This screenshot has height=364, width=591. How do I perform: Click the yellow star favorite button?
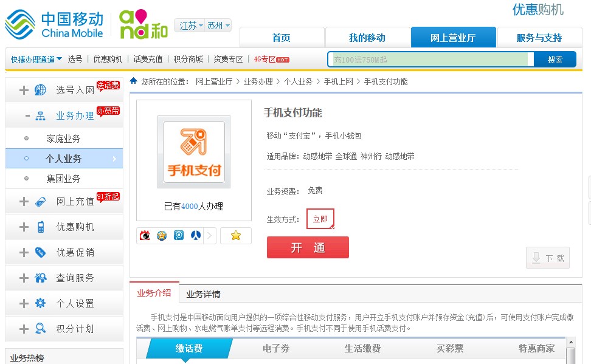pos(236,236)
